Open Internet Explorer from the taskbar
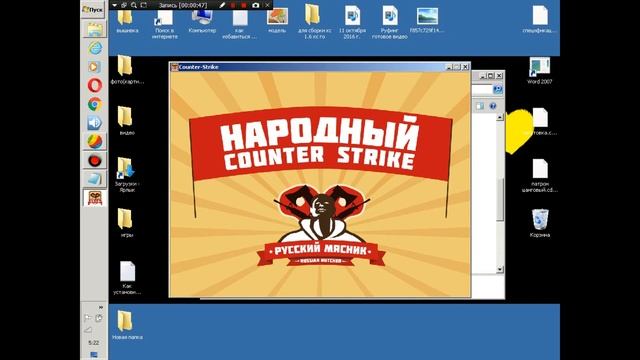The image size is (640, 360). (x=95, y=48)
